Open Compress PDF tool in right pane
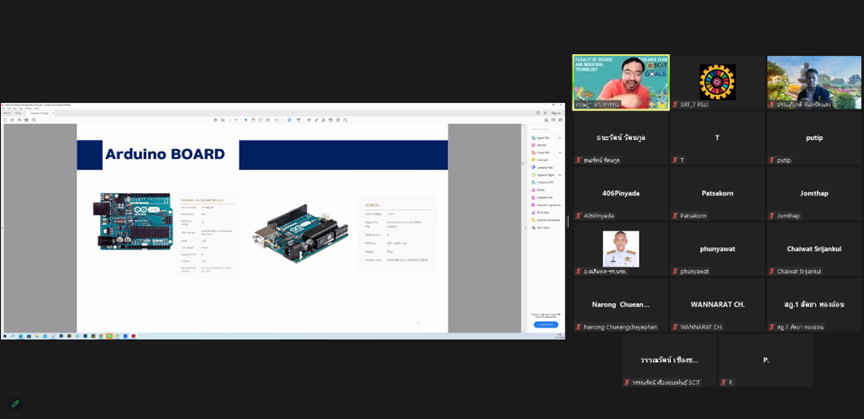The width and height of the screenshot is (864, 419). pyautogui.click(x=543, y=182)
